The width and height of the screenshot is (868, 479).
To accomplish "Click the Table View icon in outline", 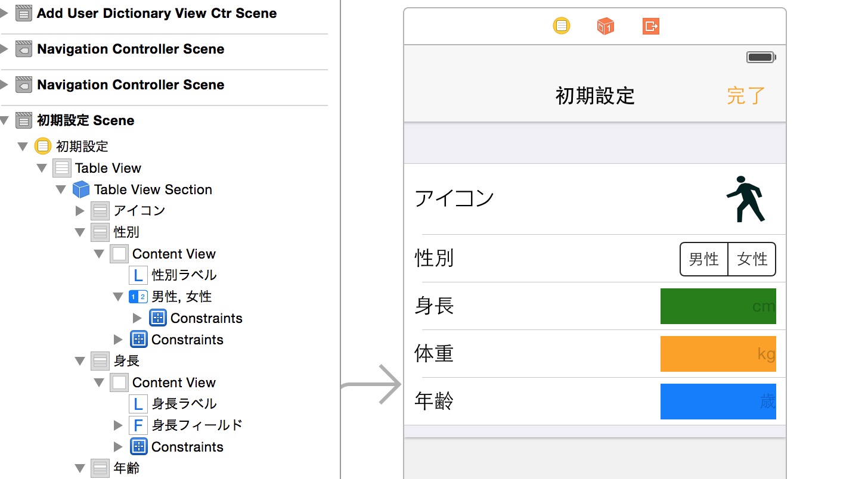I will pos(62,168).
